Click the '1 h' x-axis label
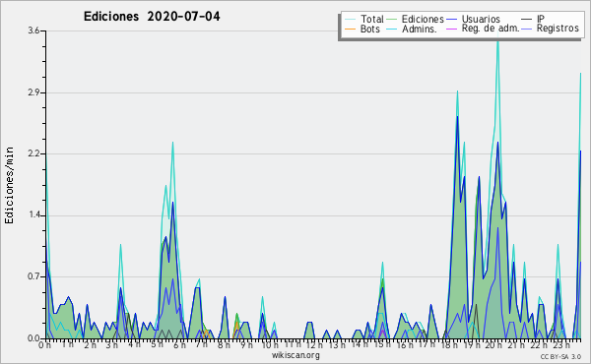The height and width of the screenshot is (364, 591). click(x=67, y=344)
